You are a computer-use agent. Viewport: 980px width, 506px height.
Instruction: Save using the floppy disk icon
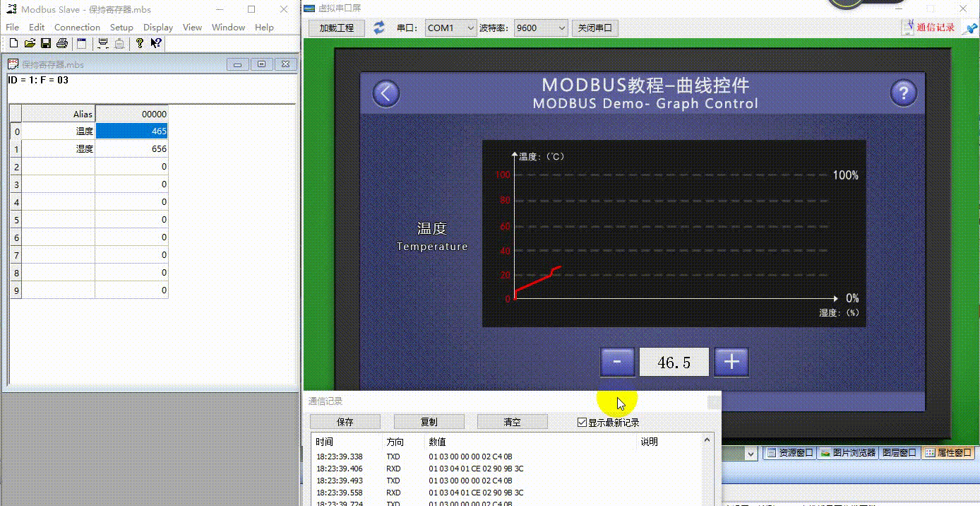click(46, 43)
